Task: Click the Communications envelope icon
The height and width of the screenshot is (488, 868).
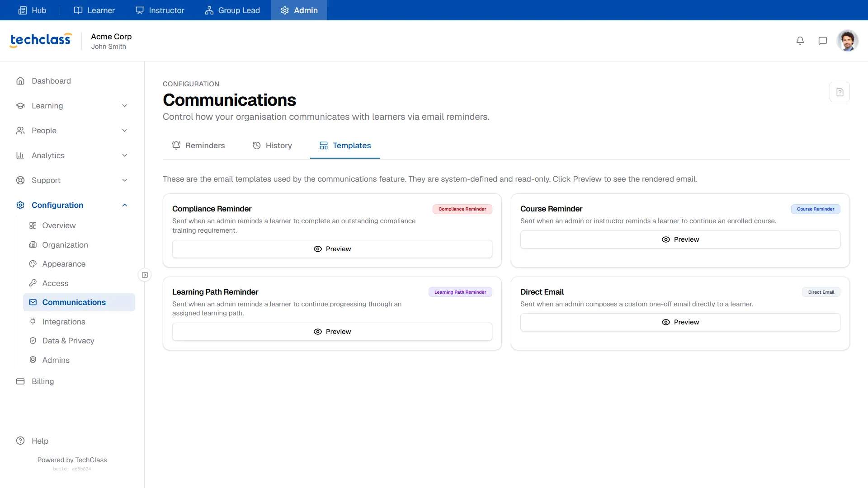Action: 33,302
